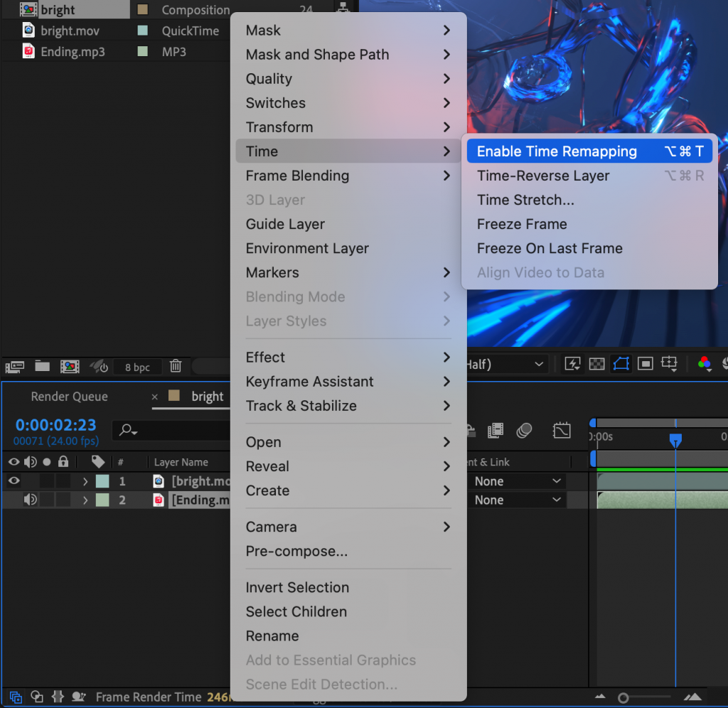Switch to the Render Queue tab

pyautogui.click(x=69, y=397)
